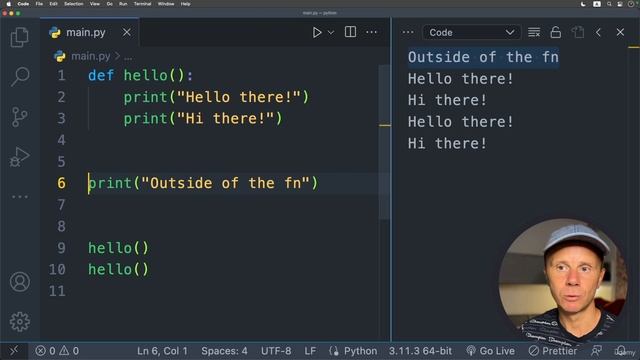
Task: Clear the output panel
Action: tap(534, 32)
